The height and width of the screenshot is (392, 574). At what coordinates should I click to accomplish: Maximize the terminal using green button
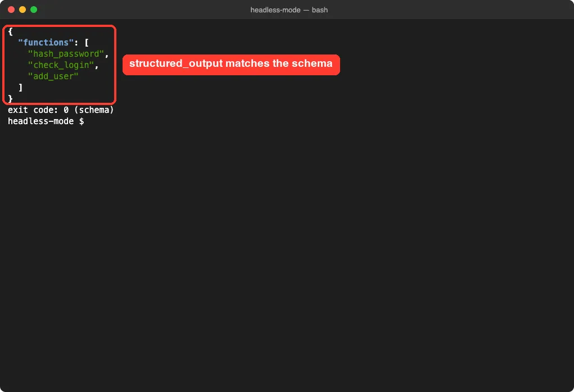pos(34,10)
